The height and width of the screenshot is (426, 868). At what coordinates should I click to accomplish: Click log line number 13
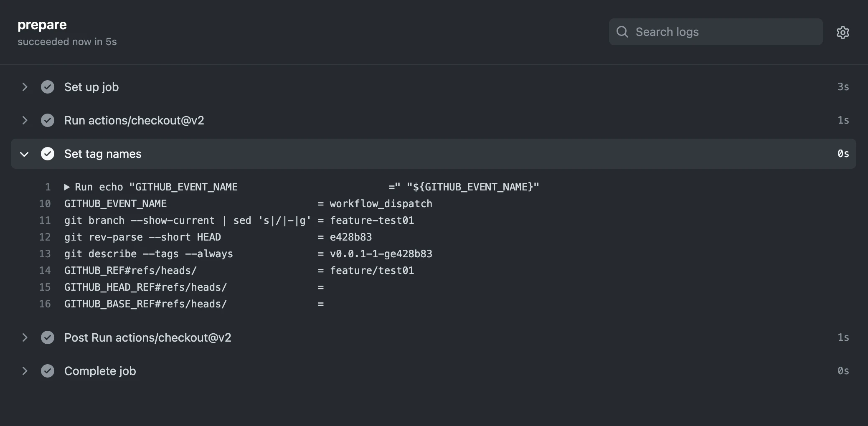click(45, 254)
